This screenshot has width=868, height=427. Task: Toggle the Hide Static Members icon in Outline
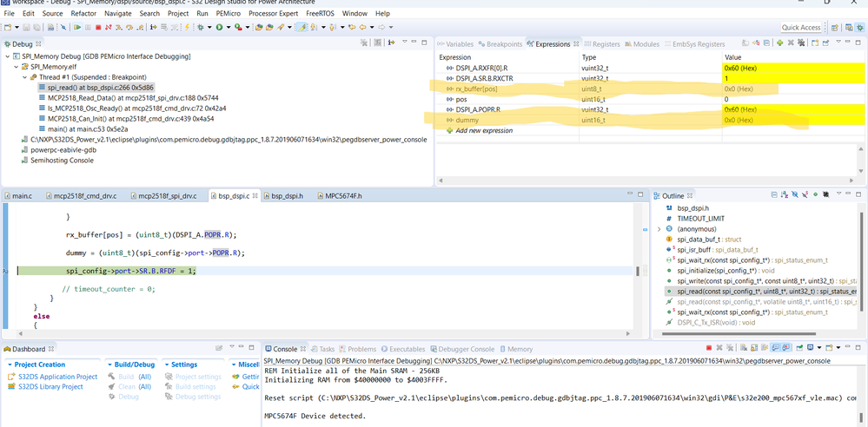coord(805,194)
